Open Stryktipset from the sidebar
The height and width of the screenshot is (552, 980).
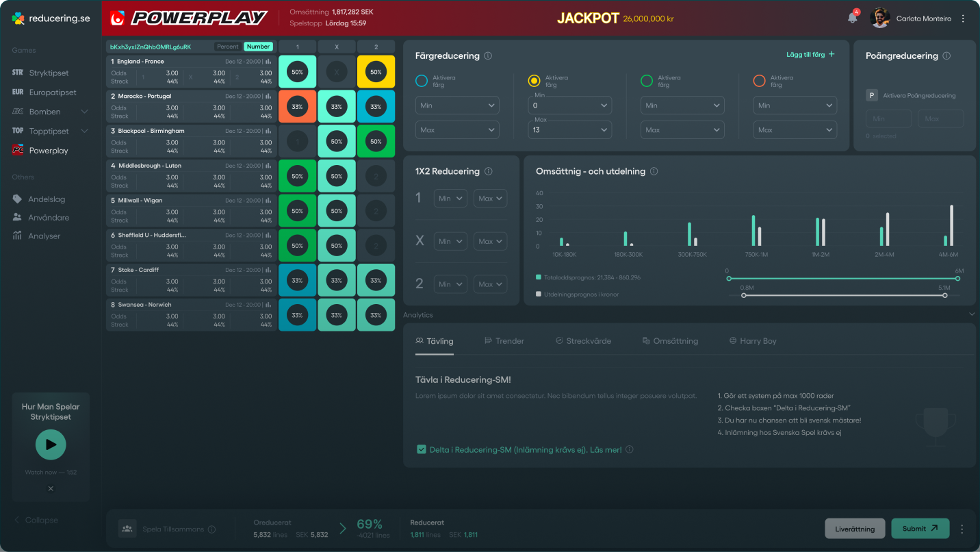point(49,73)
